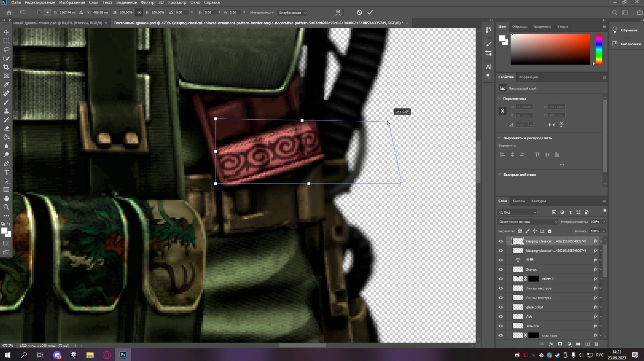Screen dimensions: 644x361
Task: Select the Clone Stamp tool
Action: [x=6, y=111]
